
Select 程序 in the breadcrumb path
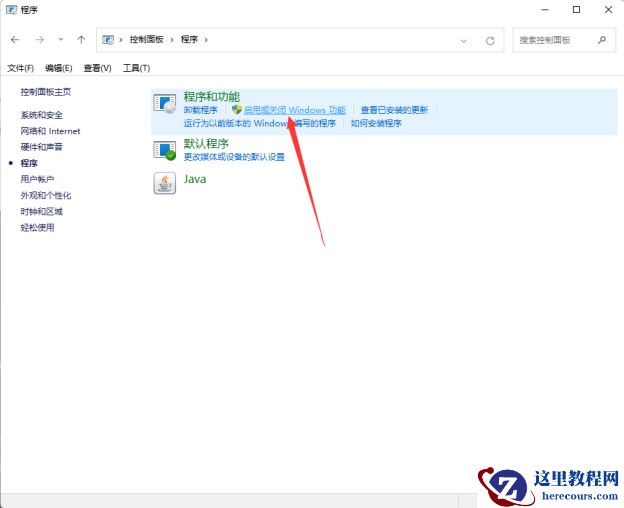pos(189,39)
